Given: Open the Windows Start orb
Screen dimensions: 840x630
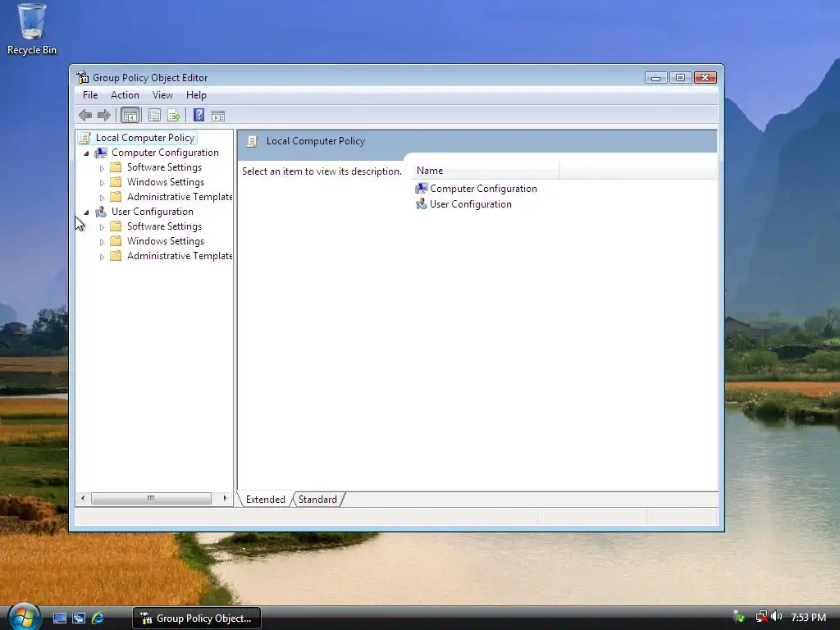Looking at the screenshot, I should pos(24,617).
